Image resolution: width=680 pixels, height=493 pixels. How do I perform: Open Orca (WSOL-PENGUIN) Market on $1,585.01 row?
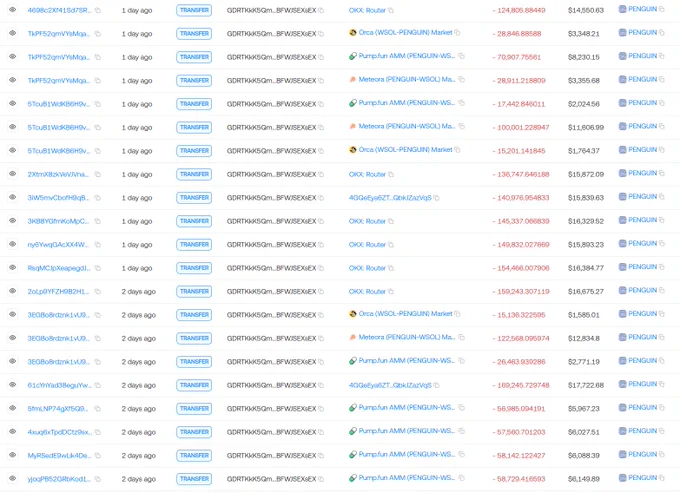(x=405, y=313)
